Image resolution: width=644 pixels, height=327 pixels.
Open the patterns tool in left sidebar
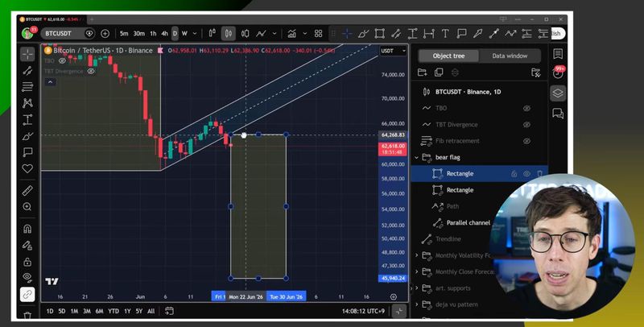point(27,103)
